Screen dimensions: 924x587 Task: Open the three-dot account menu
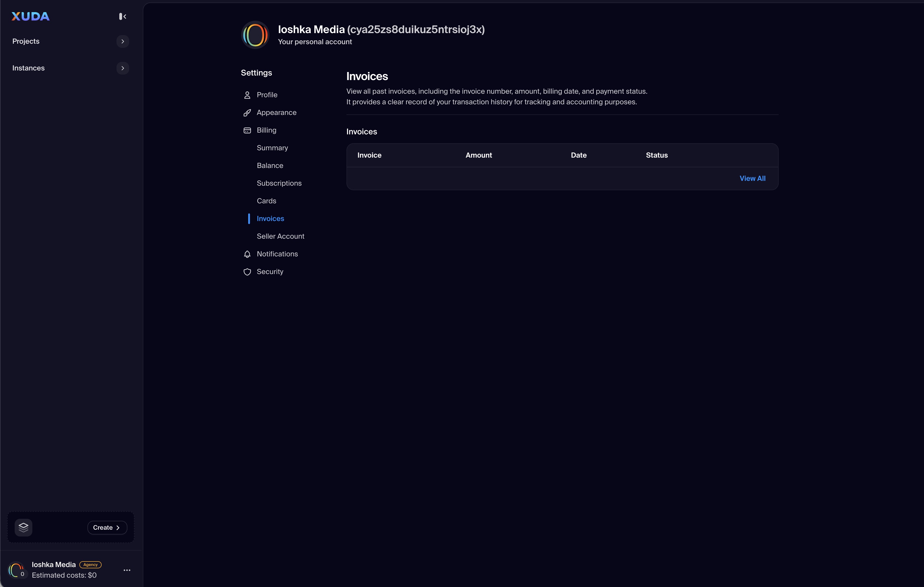pos(127,570)
